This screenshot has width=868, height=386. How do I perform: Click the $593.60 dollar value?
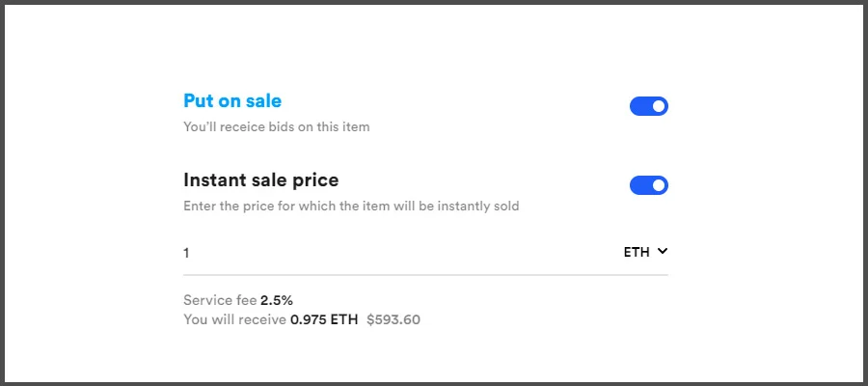point(393,318)
